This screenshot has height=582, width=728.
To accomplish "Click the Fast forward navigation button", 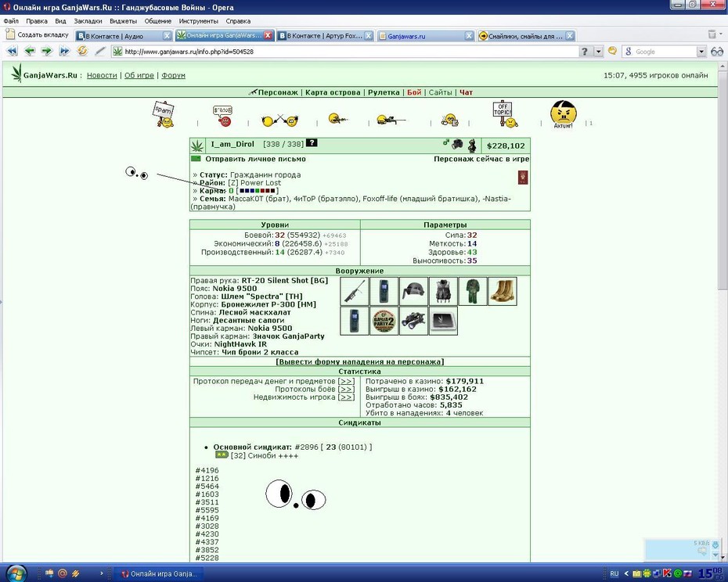I will [x=64, y=51].
